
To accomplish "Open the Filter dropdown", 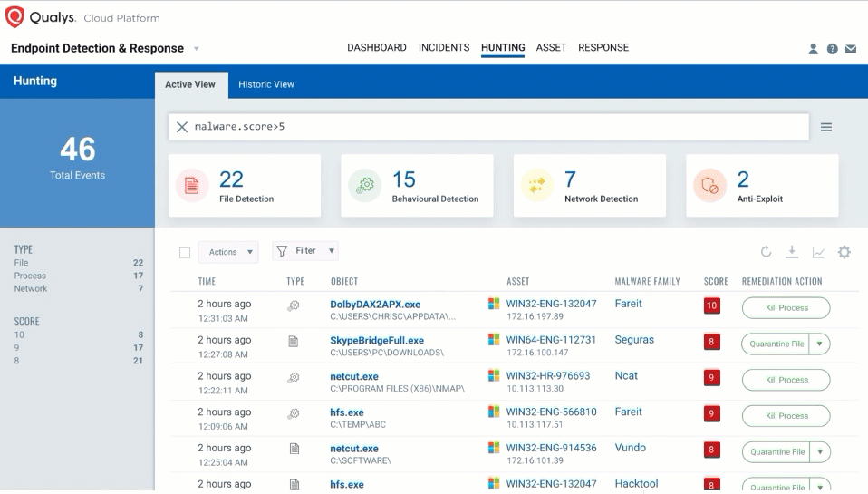I will point(305,251).
